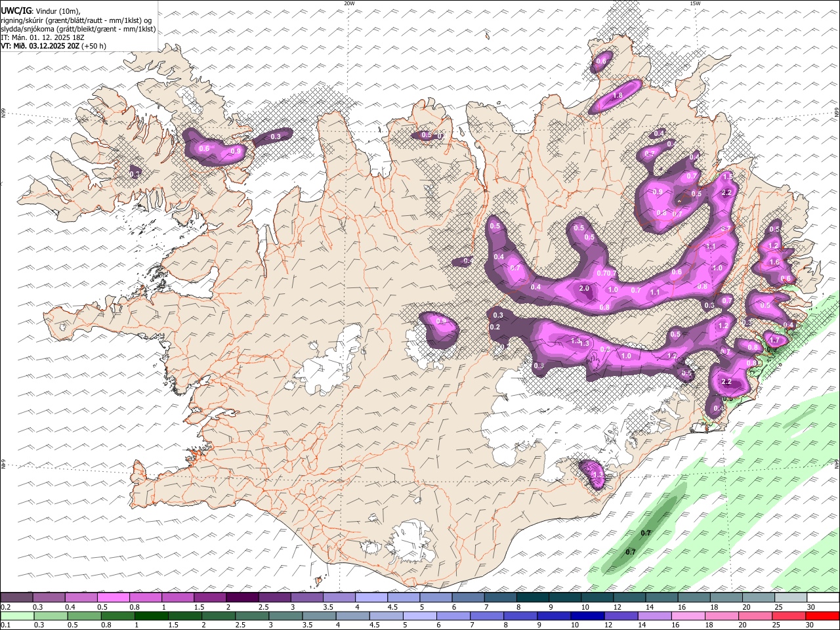This screenshot has height=630, width=840.
Task: Select the darkest green swatch labeled 1 in the lower legend row
Action: [151, 616]
